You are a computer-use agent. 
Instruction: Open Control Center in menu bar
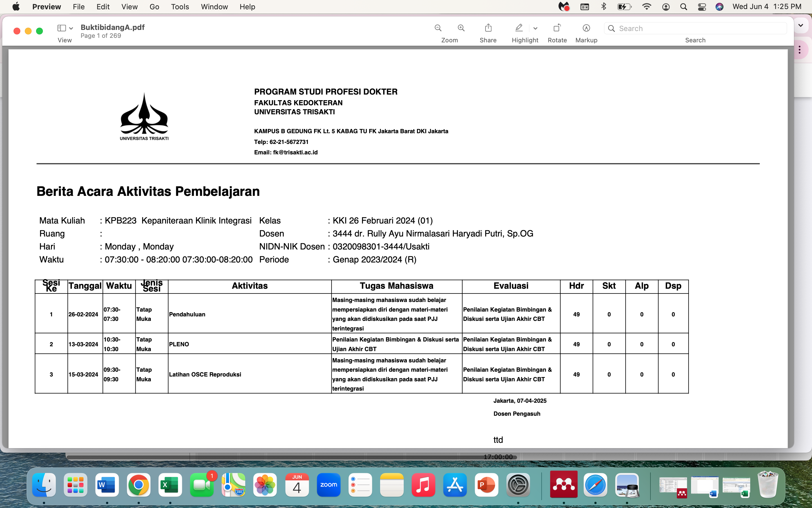tap(701, 7)
